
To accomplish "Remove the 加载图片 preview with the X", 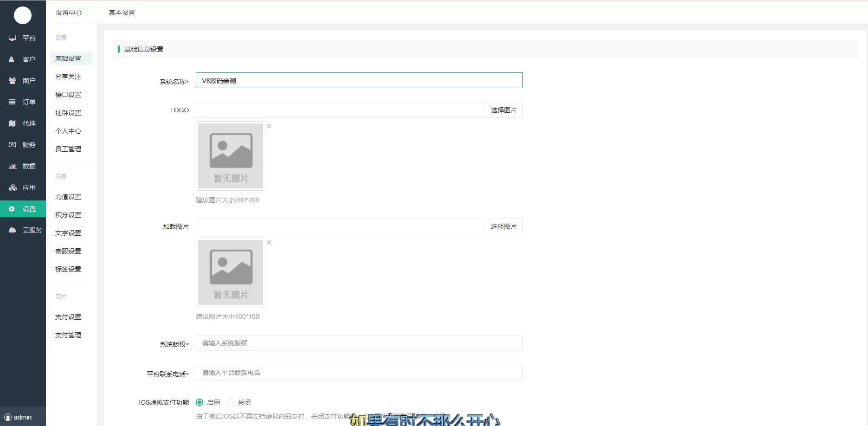I will click(x=269, y=243).
